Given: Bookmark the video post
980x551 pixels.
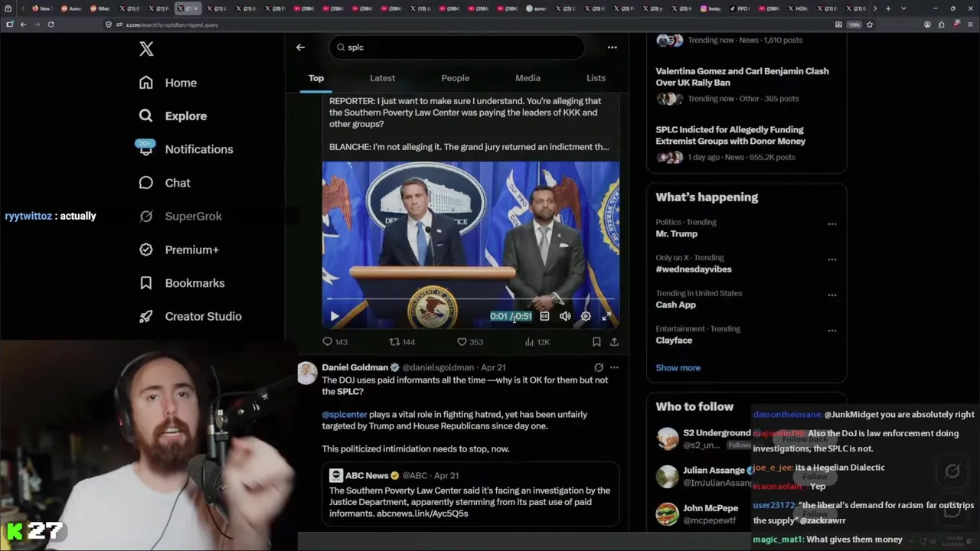Looking at the screenshot, I should (596, 342).
